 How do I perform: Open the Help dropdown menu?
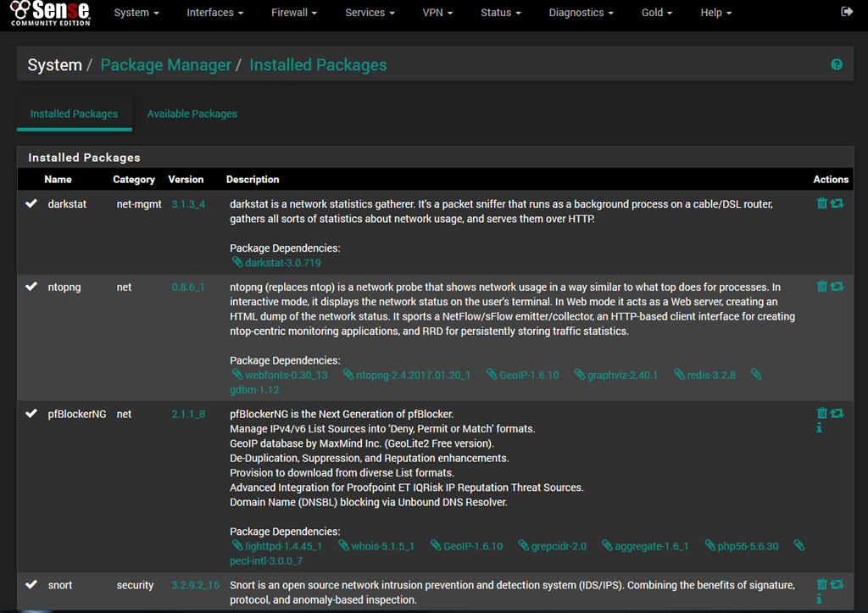click(715, 12)
